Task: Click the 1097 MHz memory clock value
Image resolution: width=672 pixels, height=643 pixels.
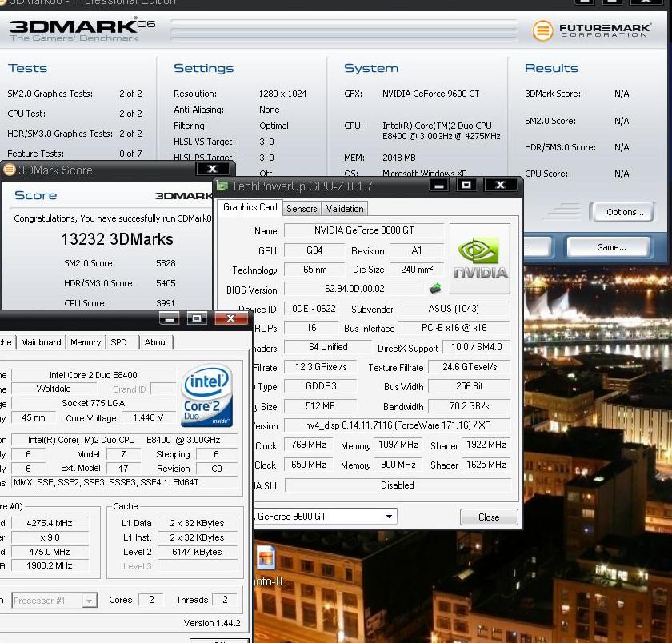Action: pos(398,445)
